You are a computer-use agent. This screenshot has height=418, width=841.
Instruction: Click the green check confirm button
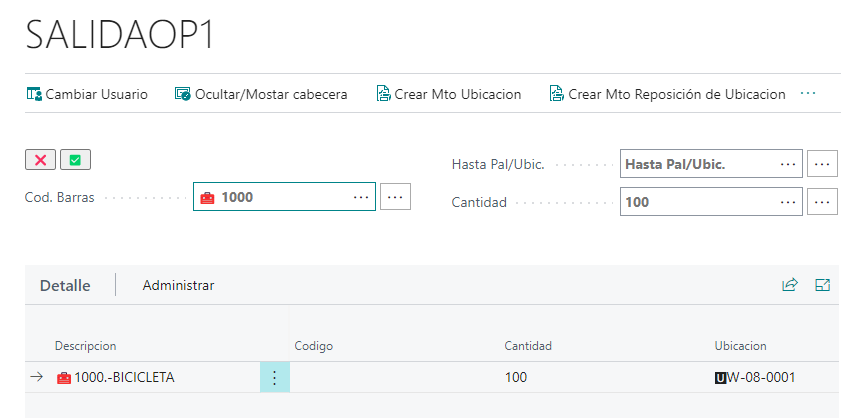(x=75, y=160)
